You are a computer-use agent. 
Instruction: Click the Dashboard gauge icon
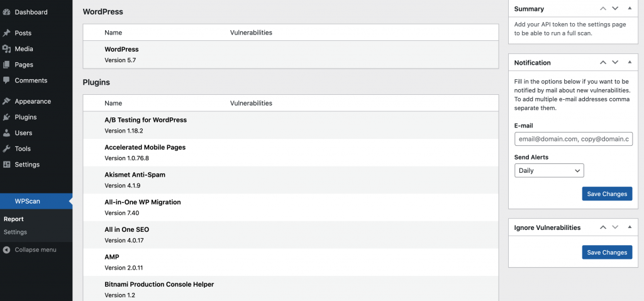[x=6, y=12]
